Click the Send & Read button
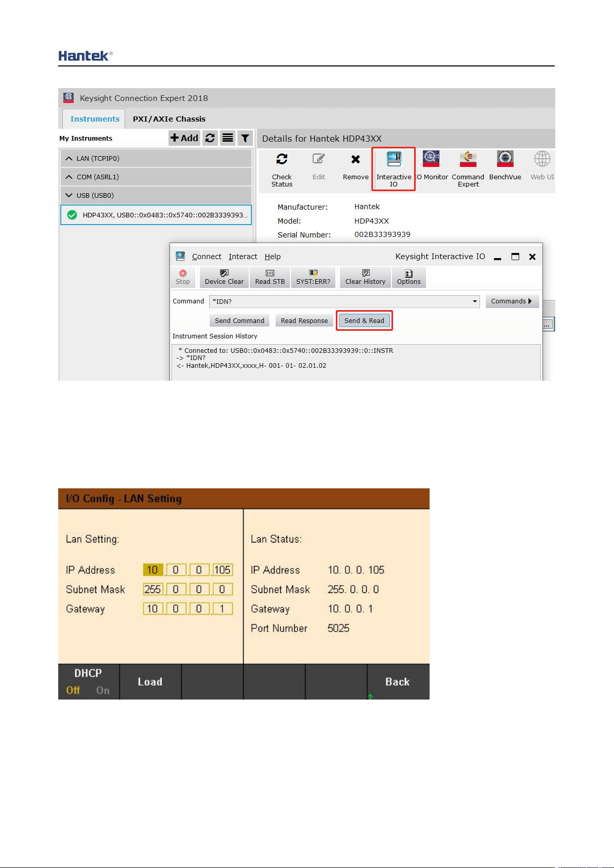614x868 pixels. (364, 320)
